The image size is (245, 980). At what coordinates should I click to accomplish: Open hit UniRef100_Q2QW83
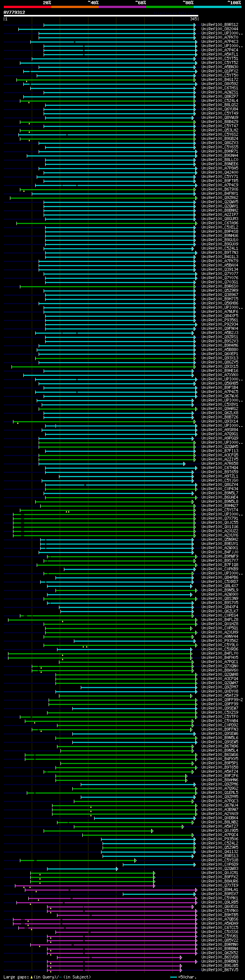[220, 869]
